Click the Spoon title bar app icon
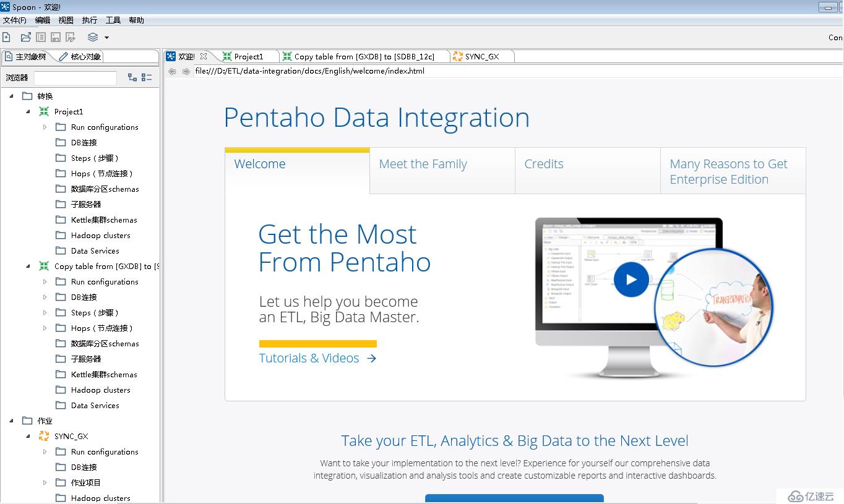844x504 pixels. coord(6,7)
